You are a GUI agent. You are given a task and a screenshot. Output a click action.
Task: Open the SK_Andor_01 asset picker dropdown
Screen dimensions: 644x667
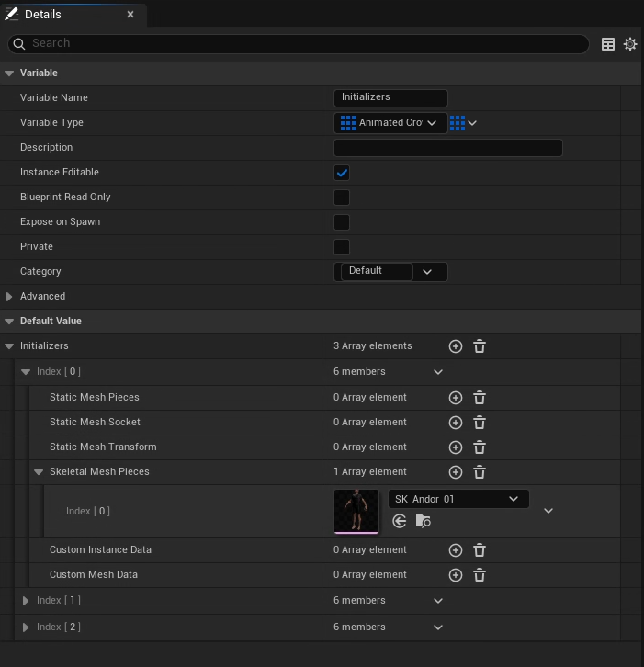tap(458, 499)
